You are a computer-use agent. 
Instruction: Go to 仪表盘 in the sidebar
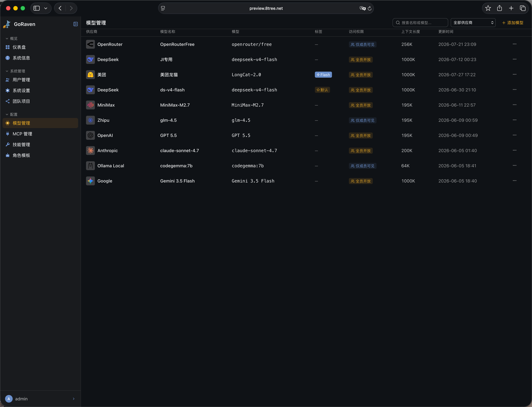click(40, 47)
